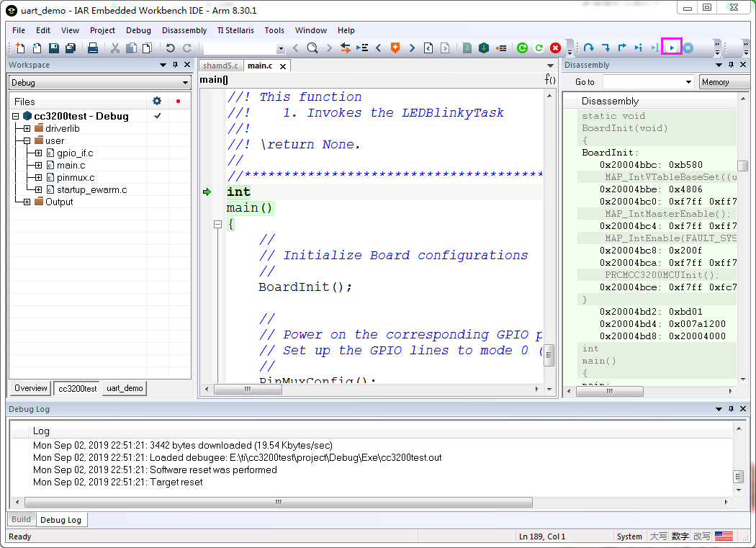Save the current file using the floppy icon
The width and height of the screenshot is (756, 548).
(54, 48)
